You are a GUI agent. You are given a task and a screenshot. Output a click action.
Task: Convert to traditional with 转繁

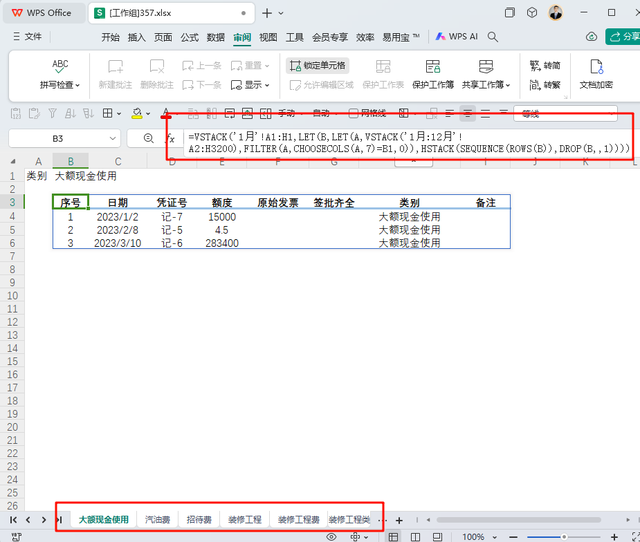point(545,85)
